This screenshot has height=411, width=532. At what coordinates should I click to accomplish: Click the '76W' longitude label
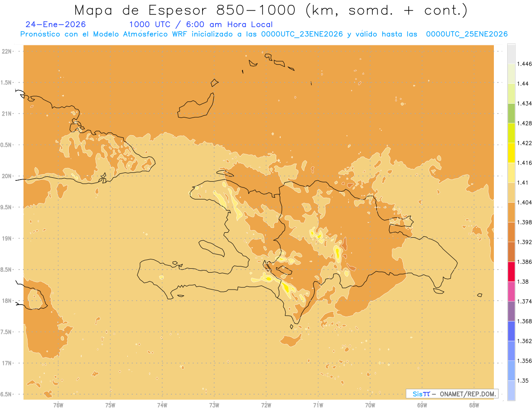(x=58, y=405)
